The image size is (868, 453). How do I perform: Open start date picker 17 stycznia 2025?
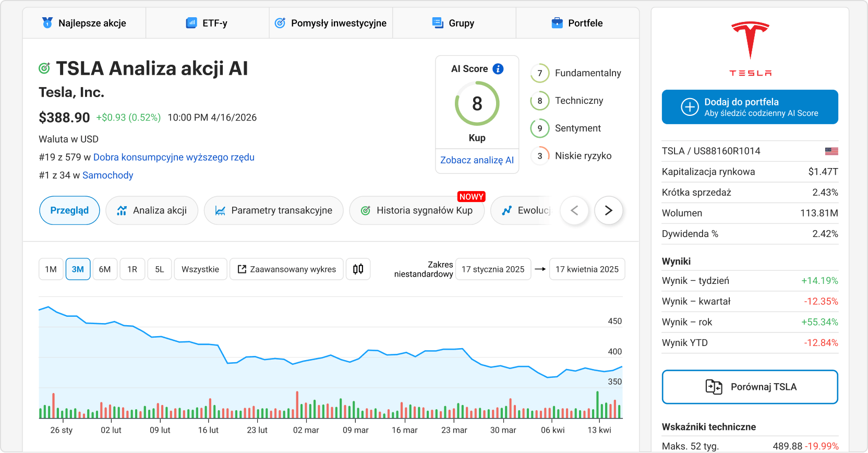click(493, 269)
